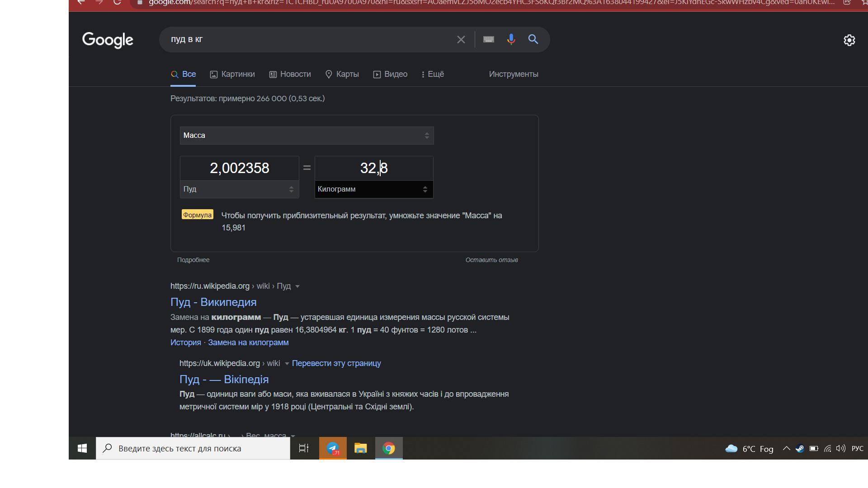Open the Масса unit type dropdown
Image resolution: width=868 pixels, height=488 pixels.
(x=307, y=136)
